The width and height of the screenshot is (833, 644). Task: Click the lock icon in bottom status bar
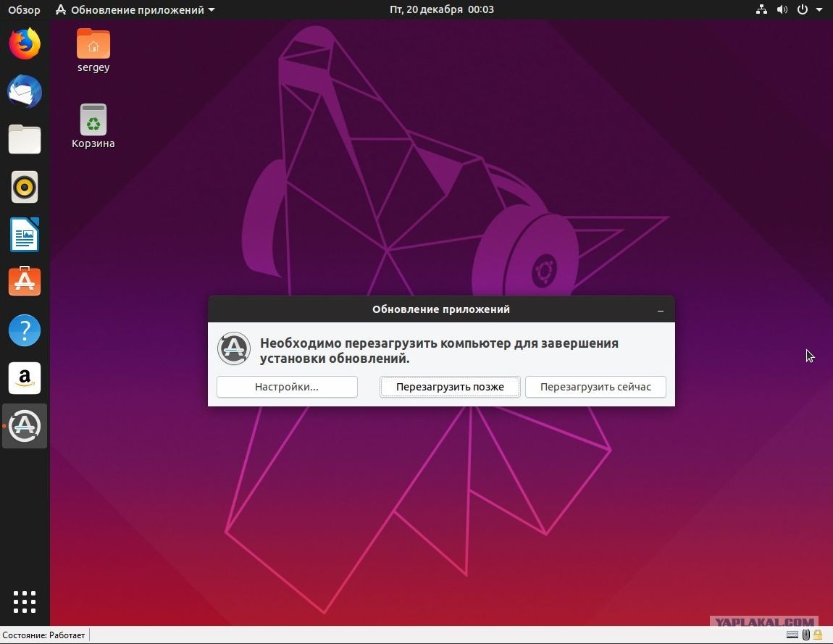(x=818, y=635)
